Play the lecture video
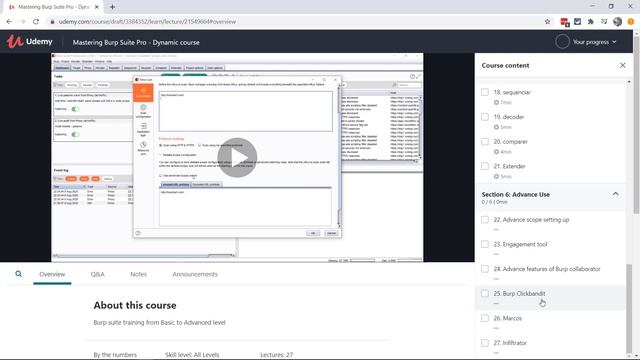 pyautogui.click(x=237, y=158)
